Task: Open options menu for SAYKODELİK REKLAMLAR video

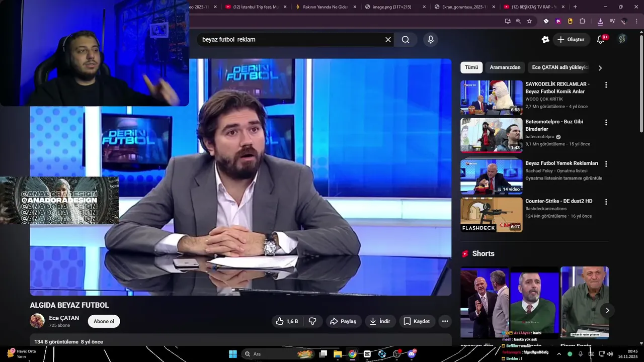Action: pyautogui.click(x=606, y=85)
